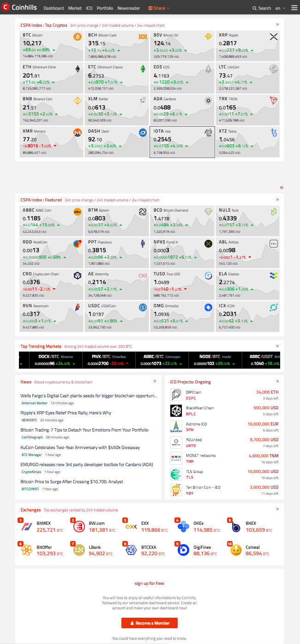Click the Bytom logo icon
Image resolution: width=300 pixels, height=644 pixels.
coord(143,212)
